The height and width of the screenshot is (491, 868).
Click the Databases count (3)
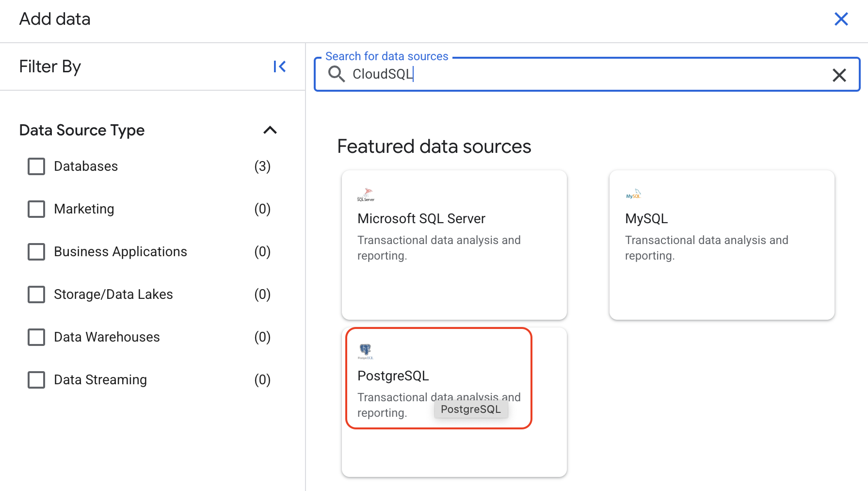pyautogui.click(x=262, y=166)
